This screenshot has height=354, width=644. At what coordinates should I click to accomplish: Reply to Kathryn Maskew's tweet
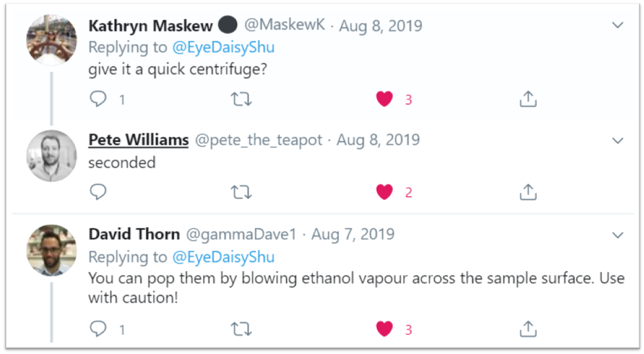(x=98, y=99)
